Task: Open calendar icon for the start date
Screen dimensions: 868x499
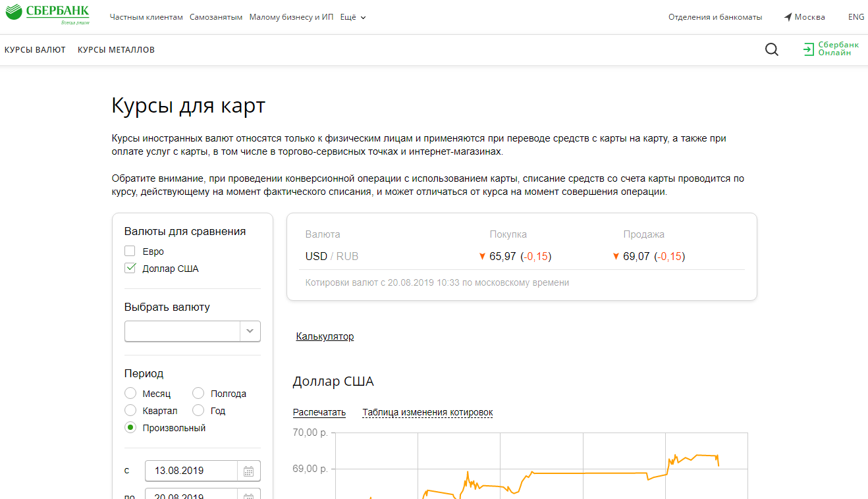Action: coord(248,471)
